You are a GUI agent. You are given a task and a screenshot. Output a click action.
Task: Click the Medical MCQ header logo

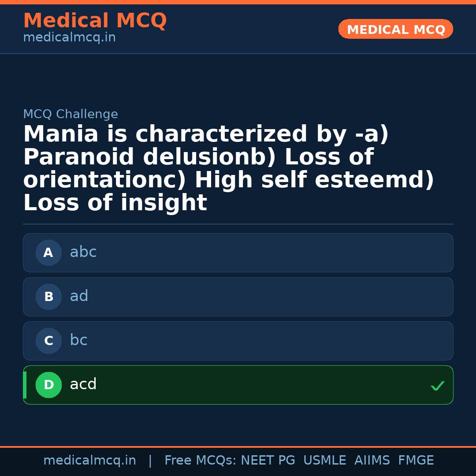tap(95, 21)
